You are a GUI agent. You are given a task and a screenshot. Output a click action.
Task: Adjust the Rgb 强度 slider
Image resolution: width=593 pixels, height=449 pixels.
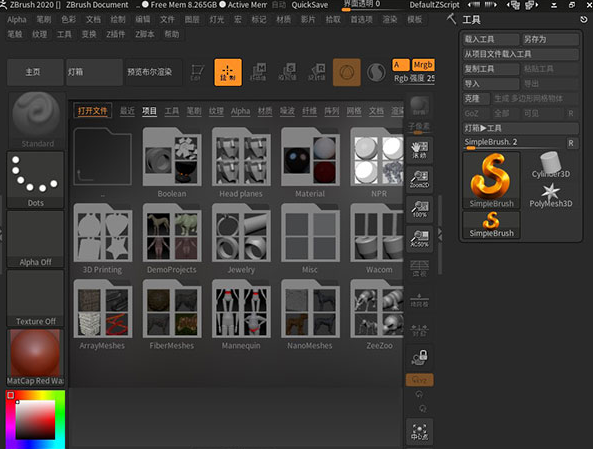[x=414, y=79]
